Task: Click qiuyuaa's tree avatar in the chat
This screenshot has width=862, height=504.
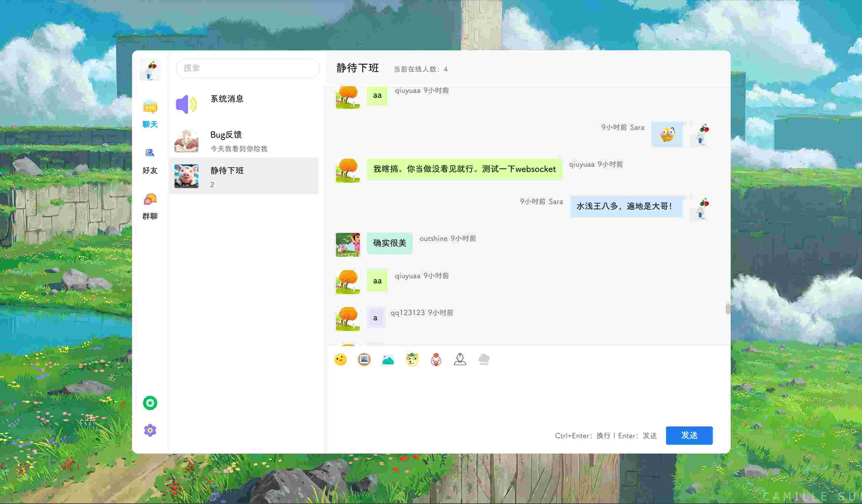Action: (x=347, y=170)
